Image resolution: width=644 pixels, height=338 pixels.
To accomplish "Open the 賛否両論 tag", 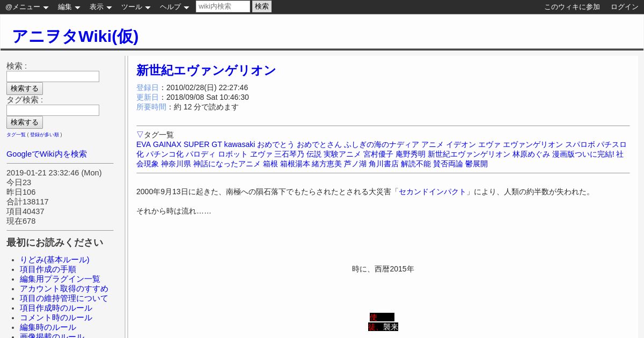I will [x=448, y=164].
